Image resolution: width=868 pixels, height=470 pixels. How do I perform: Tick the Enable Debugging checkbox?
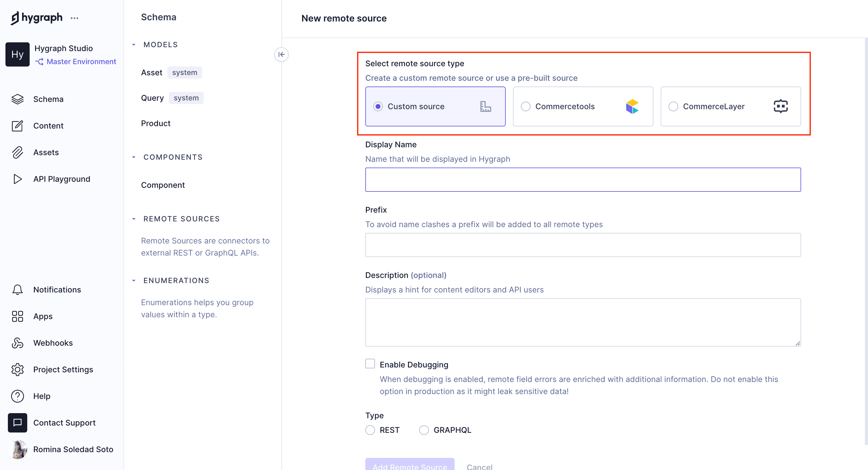point(370,364)
